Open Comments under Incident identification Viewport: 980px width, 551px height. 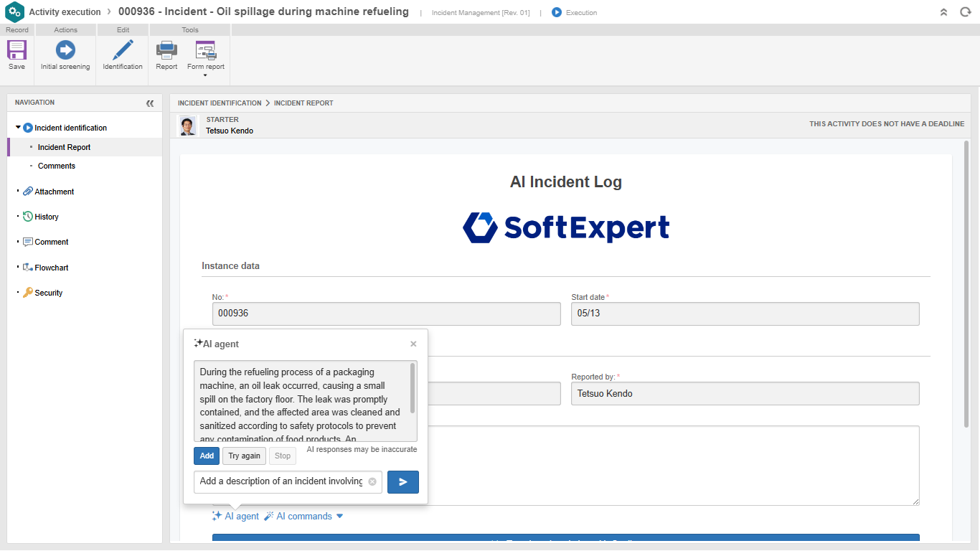tap(57, 166)
